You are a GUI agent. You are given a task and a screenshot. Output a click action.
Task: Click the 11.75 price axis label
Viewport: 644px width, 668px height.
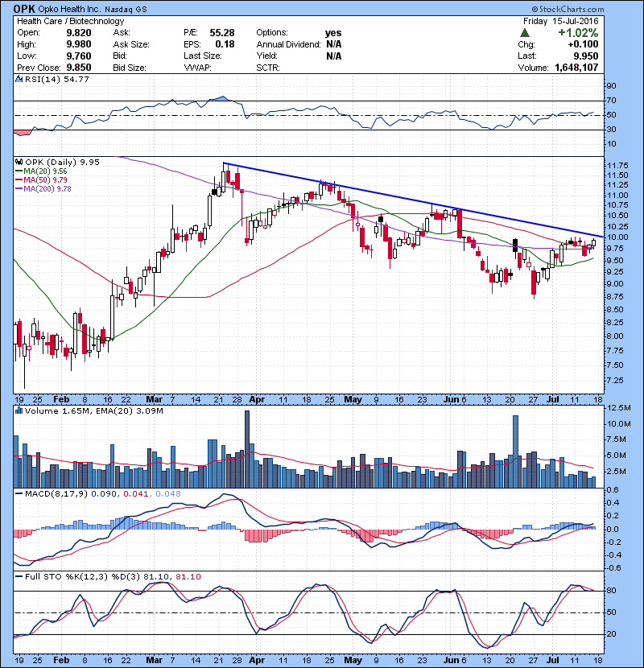617,166
